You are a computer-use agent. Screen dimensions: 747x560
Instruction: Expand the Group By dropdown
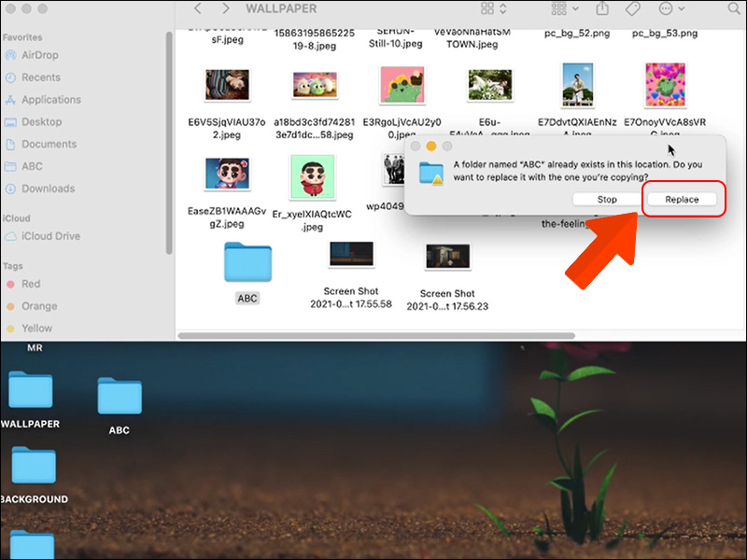point(565,8)
